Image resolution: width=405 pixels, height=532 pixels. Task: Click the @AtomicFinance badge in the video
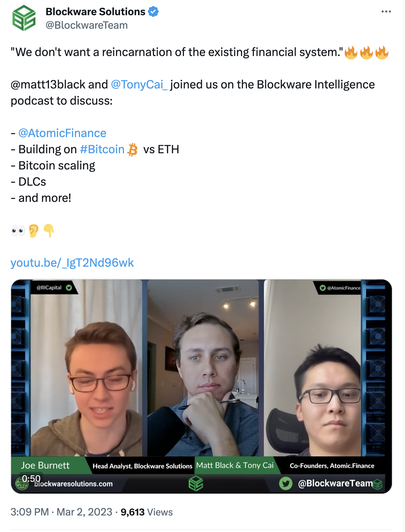pos(340,288)
